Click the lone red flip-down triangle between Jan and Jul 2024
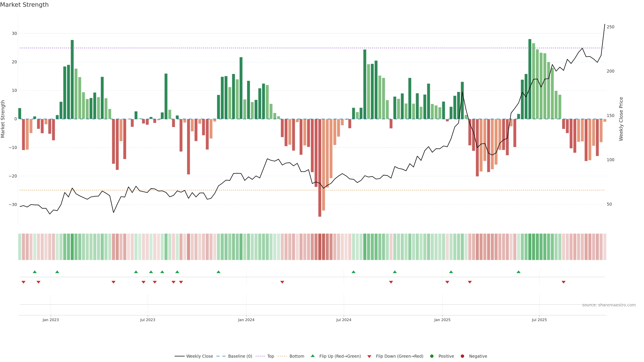The height and width of the screenshot is (362, 644). (282, 282)
